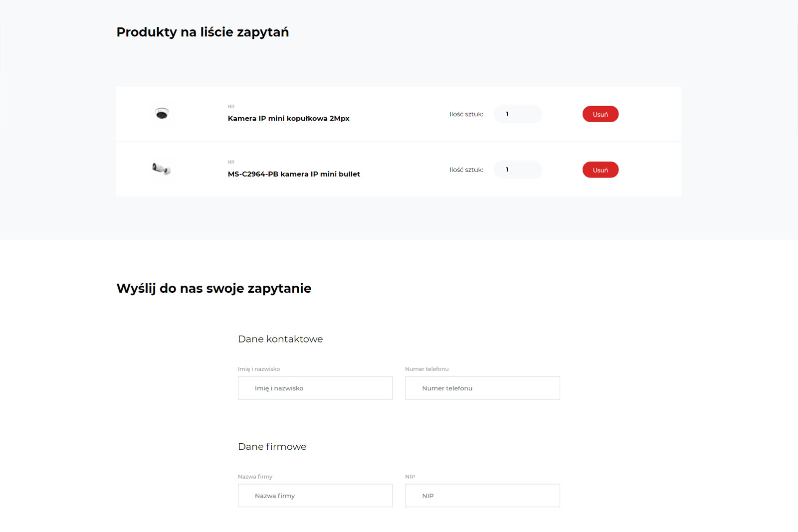Viewport: 798px width, 532px height.
Task: Open the MS-C2964-PB kamera IP mini bullet product
Action: click(294, 174)
